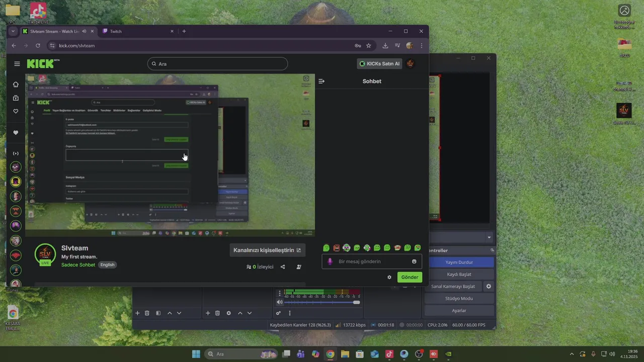Add a source with plus in OBS sources
The image size is (644, 362).
[x=208, y=313]
